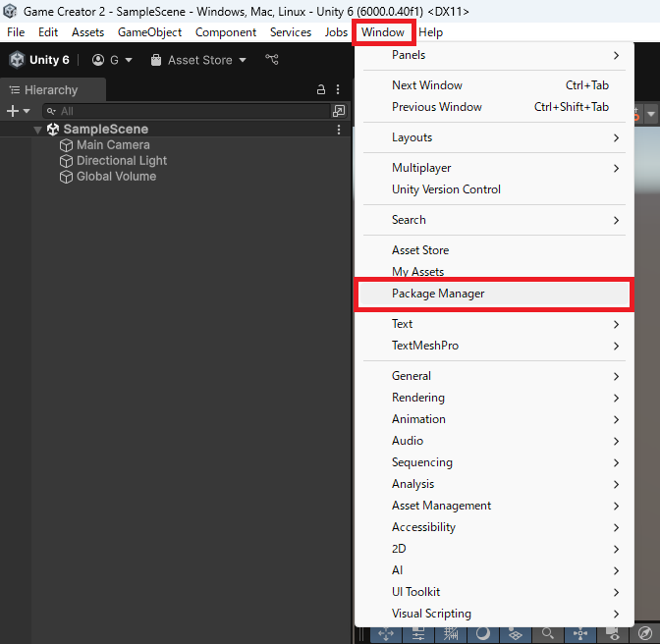
Task: Expand the Asset Management submenu
Action: click(494, 506)
